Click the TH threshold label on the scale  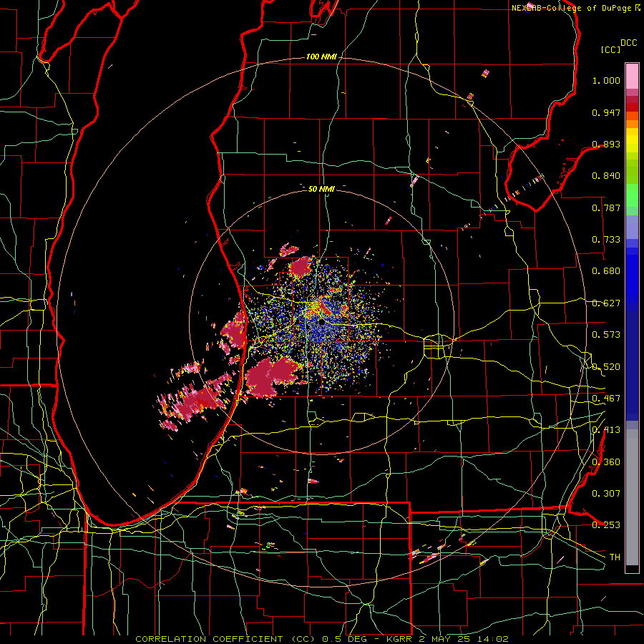click(x=615, y=557)
